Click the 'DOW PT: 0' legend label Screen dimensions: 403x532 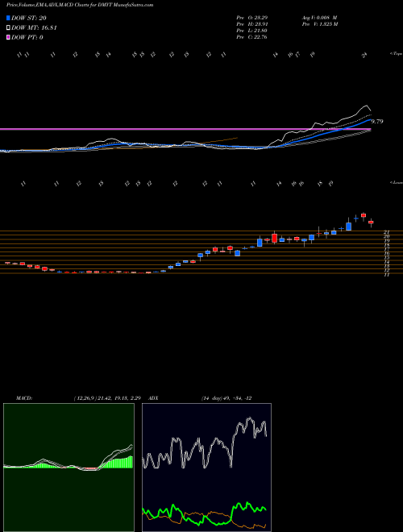(27, 37)
